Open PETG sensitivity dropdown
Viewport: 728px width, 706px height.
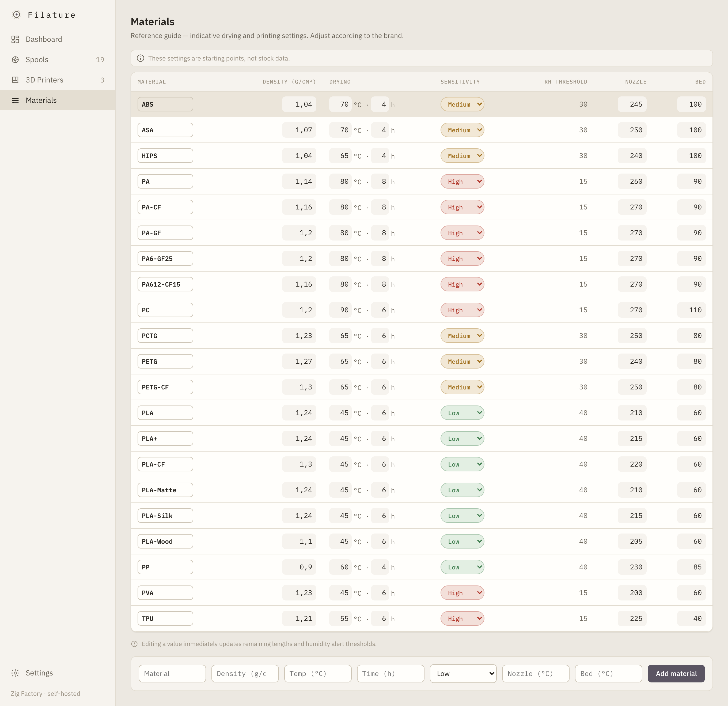point(462,361)
